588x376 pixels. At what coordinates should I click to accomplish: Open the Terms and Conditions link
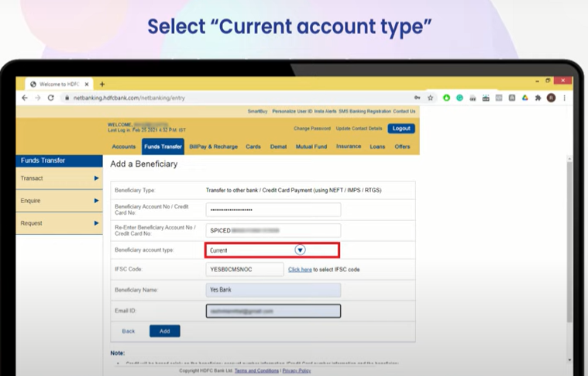[257, 371]
